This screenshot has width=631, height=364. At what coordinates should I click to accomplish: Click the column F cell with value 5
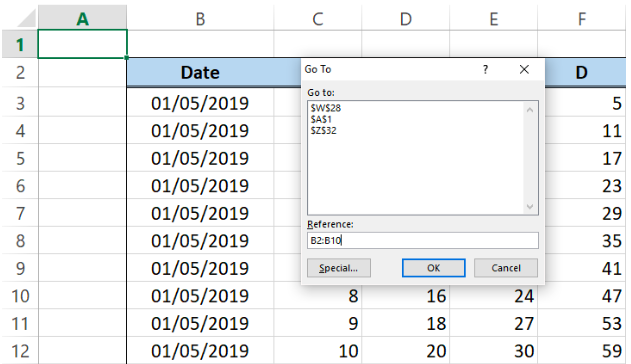pyautogui.click(x=586, y=103)
